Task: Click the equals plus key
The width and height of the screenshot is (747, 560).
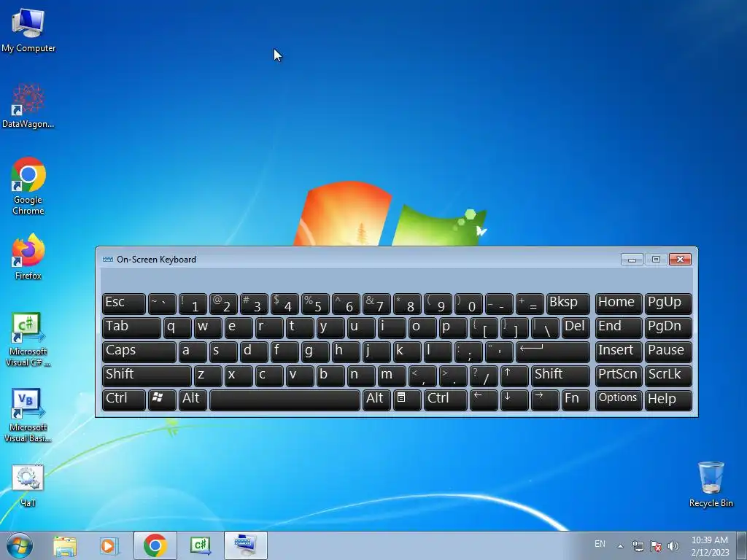Action: pos(530,303)
